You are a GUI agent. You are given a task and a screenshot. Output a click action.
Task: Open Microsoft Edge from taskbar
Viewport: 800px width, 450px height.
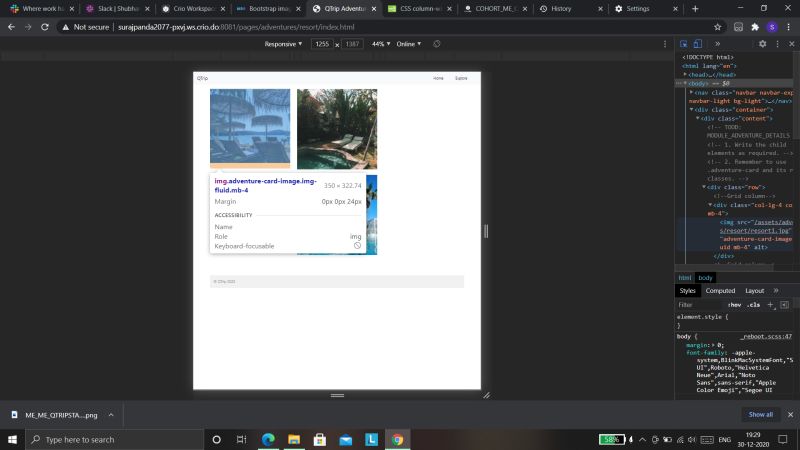[268, 439]
